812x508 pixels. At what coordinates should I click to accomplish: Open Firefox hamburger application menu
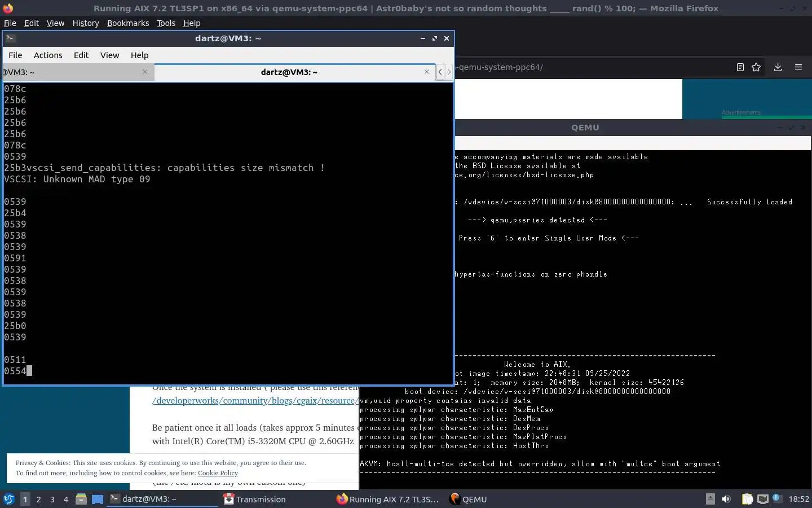click(798, 67)
